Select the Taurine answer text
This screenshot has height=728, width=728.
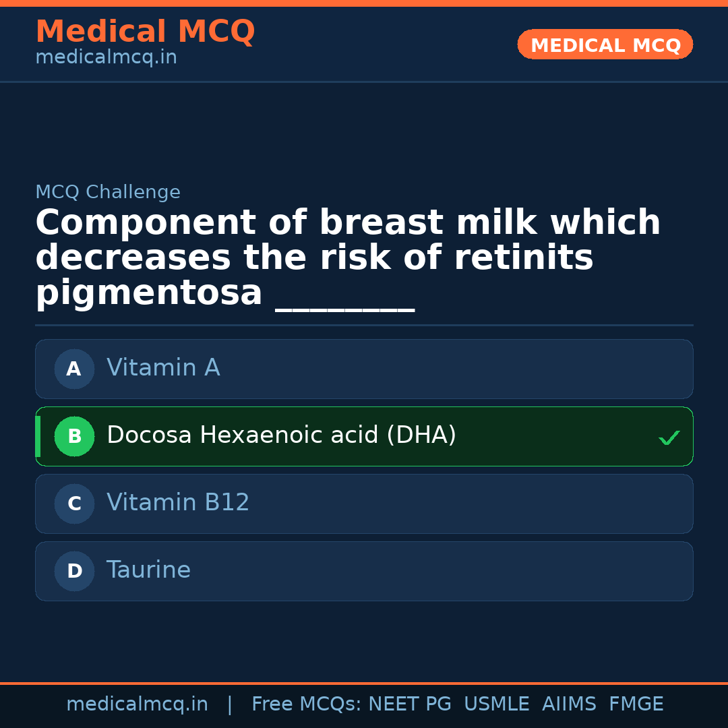[x=148, y=570]
